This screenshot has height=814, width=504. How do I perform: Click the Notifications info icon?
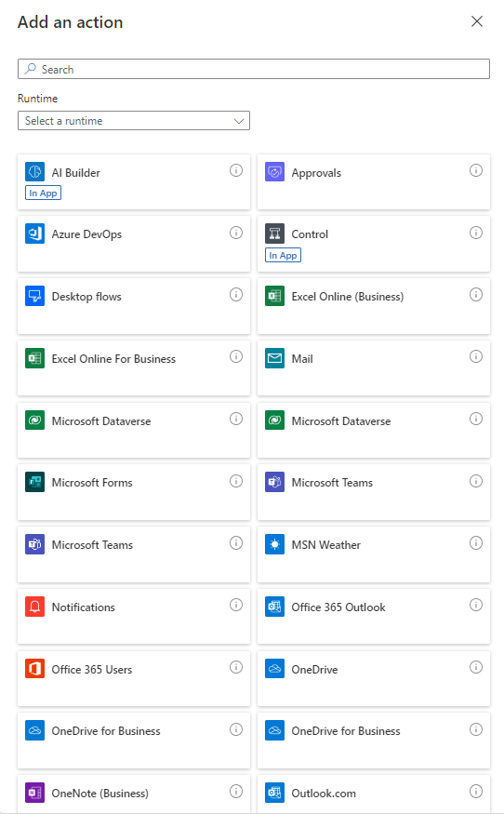(236, 605)
